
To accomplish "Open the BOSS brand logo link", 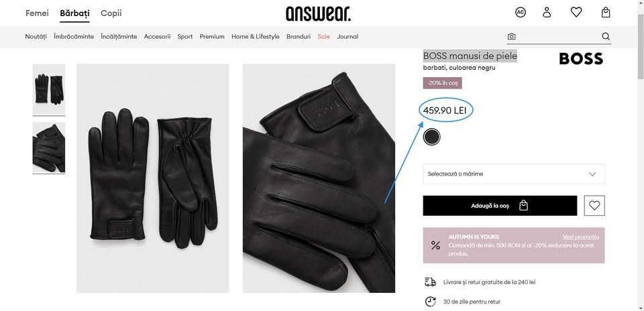I will pyautogui.click(x=581, y=59).
